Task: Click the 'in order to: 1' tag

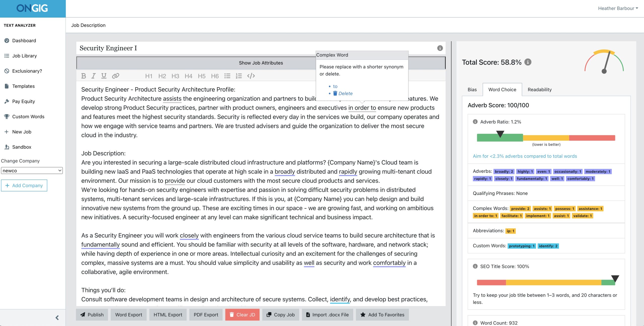Action: 486,216
